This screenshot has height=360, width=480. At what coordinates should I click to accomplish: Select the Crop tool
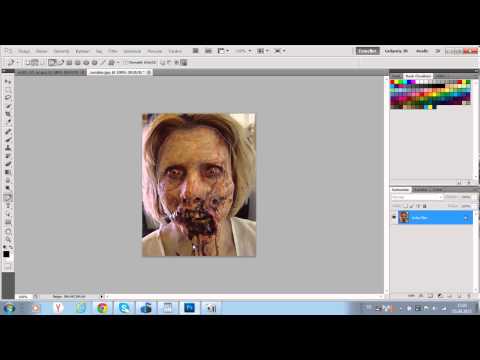click(x=7, y=114)
